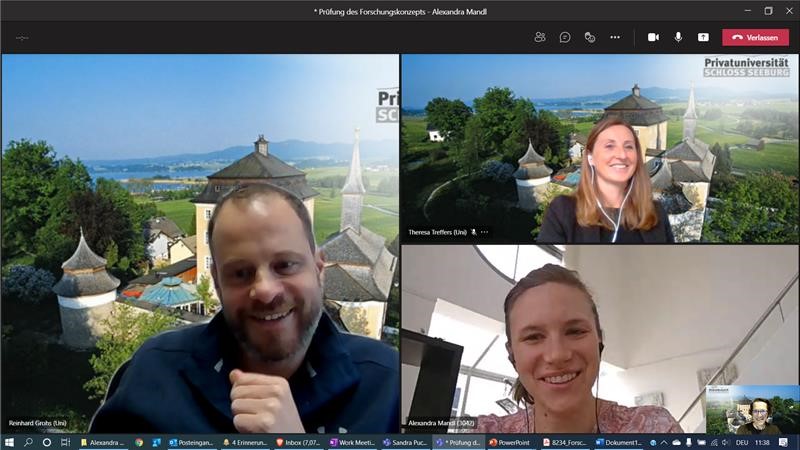Switch to Work Meeting OneNote window
The width and height of the screenshot is (800, 450).
[x=352, y=442]
